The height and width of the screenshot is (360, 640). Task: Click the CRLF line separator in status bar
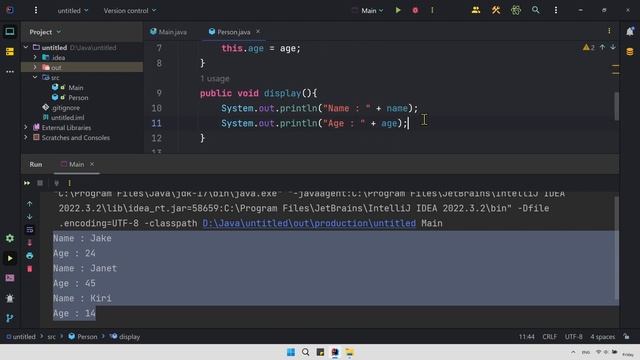point(549,337)
